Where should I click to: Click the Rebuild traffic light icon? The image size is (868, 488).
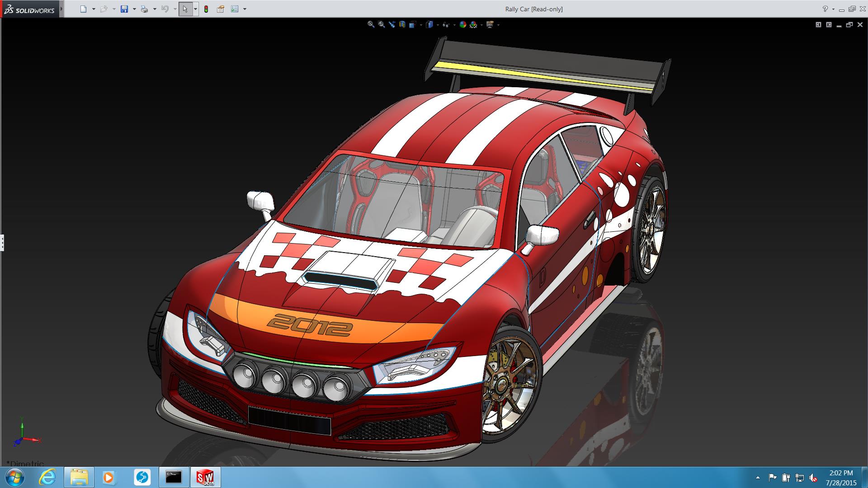pos(206,9)
